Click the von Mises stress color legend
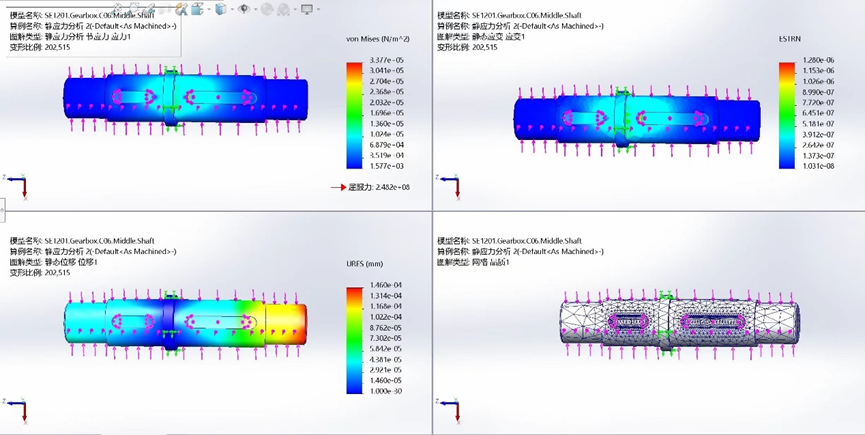This screenshot has height=435, width=865. [x=354, y=115]
